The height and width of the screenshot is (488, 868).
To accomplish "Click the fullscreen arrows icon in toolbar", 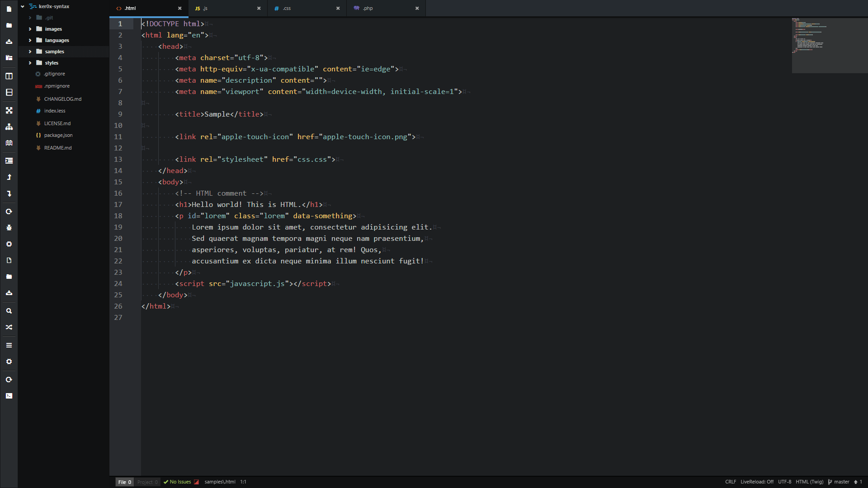I will [9, 110].
